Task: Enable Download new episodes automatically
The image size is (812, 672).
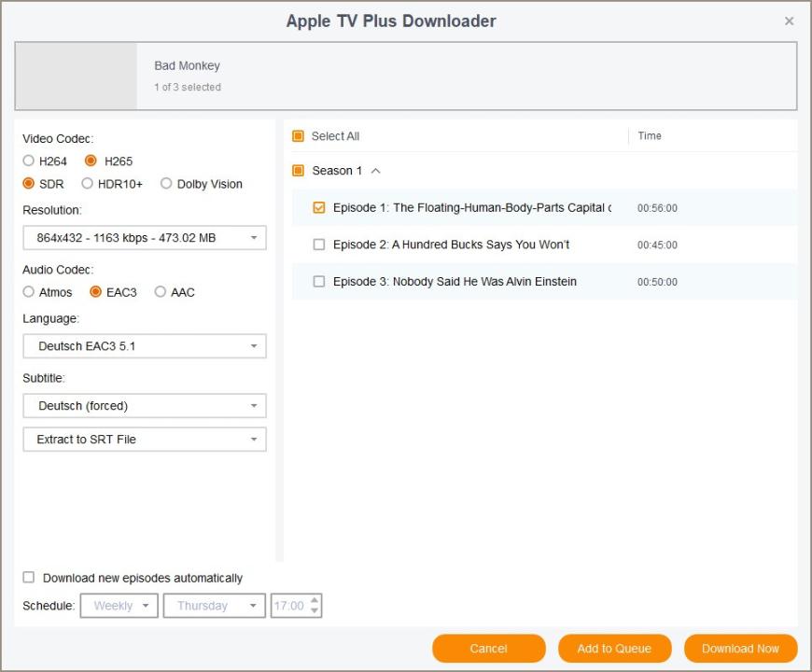Action: [29, 578]
